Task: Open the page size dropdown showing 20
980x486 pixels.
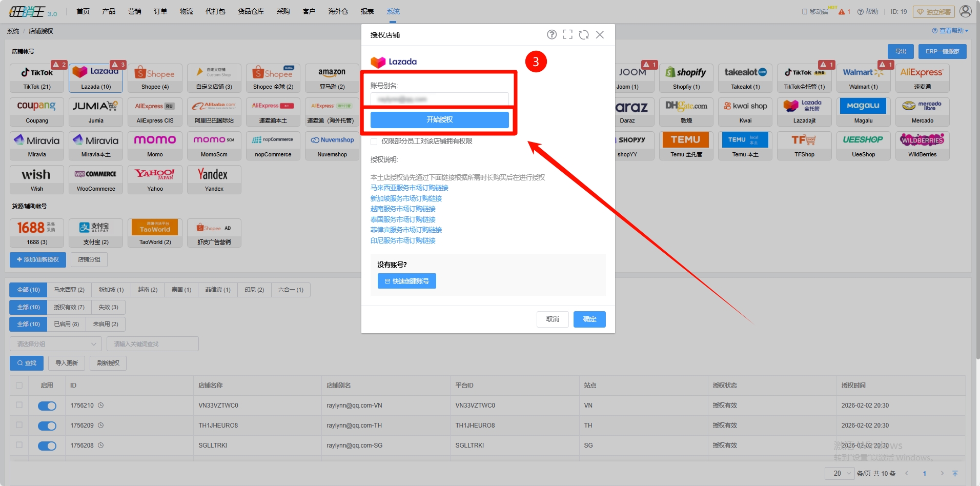Action: pos(839,474)
